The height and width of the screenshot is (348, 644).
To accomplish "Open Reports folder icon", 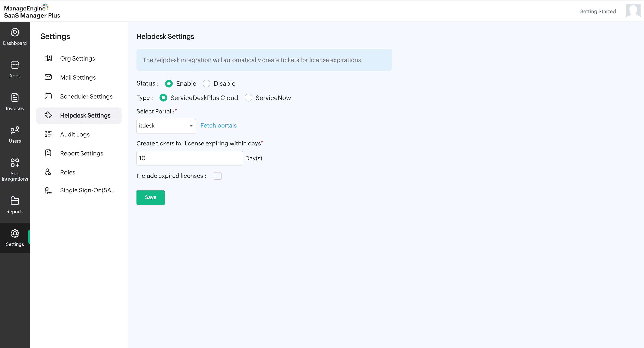I will pos(15,201).
